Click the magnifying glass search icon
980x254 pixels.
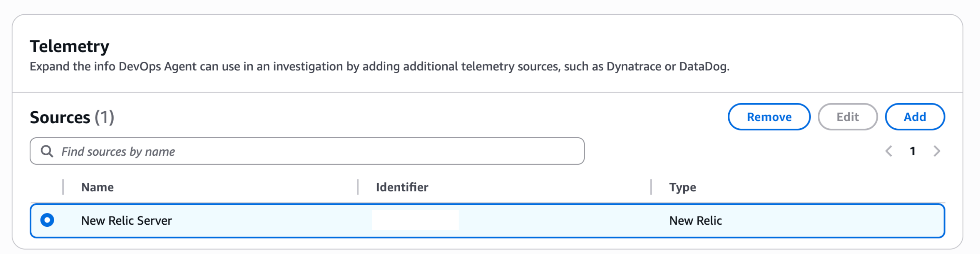(48, 151)
